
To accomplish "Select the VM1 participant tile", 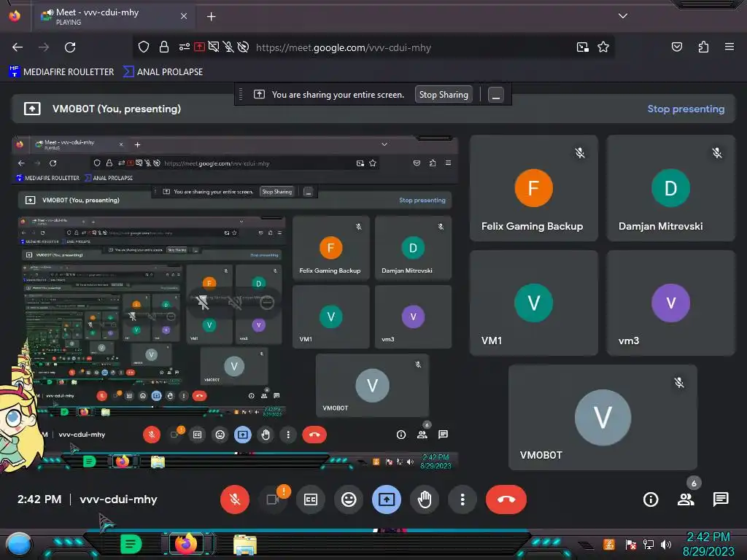I will click(x=533, y=303).
